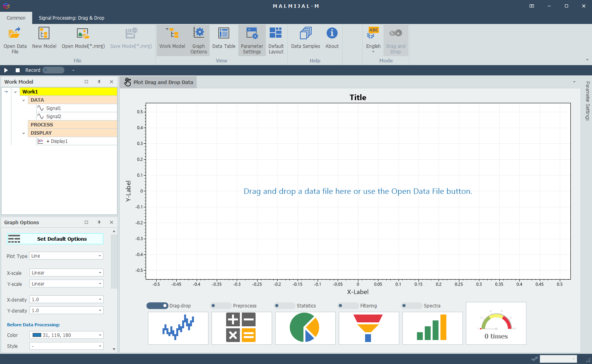Screen dimensions: 592x364
Task: Maximize the Work Model panel
Action: pyautogui.click(x=86, y=82)
